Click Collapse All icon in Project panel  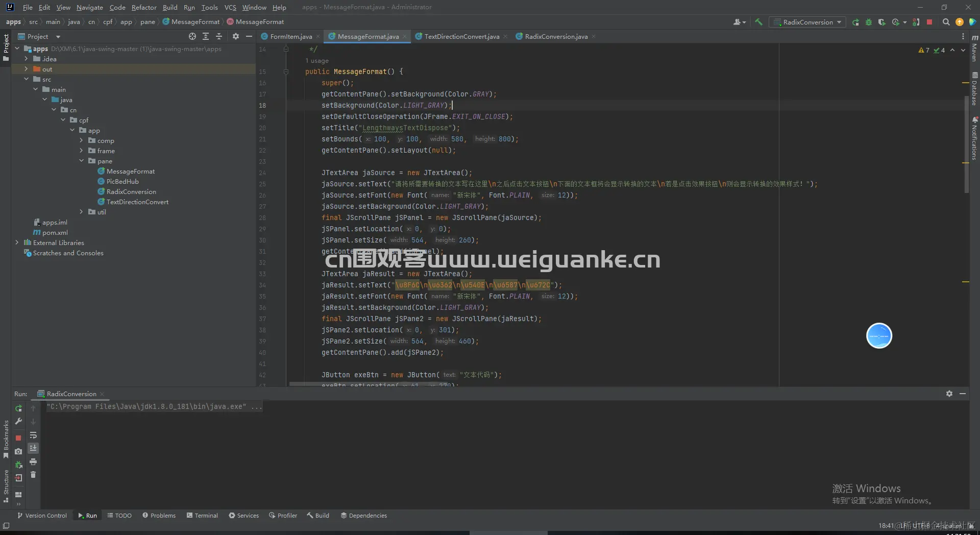tap(219, 36)
